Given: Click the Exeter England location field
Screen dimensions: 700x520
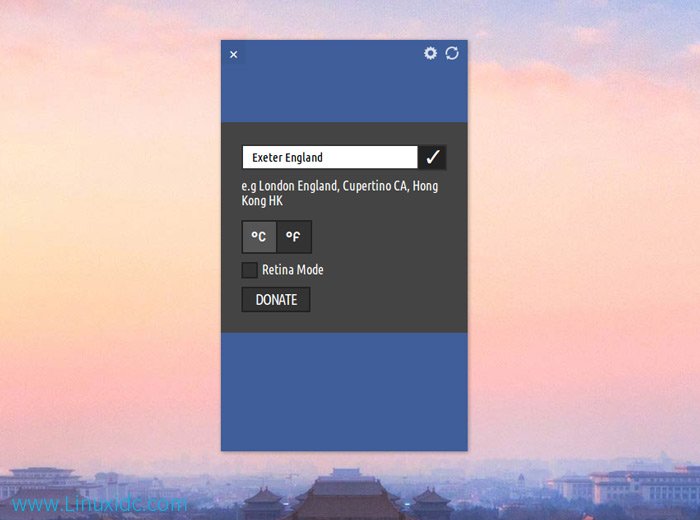Looking at the screenshot, I should 330,157.
